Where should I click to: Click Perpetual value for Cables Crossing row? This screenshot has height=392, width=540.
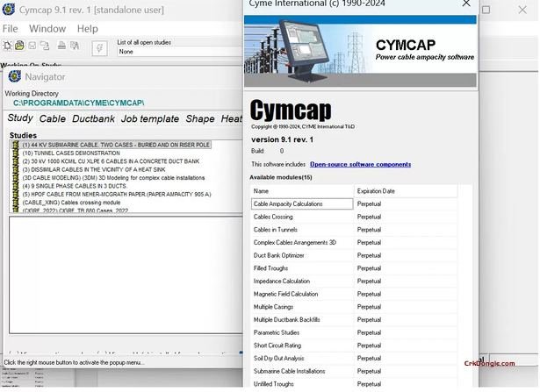pyautogui.click(x=369, y=217)
